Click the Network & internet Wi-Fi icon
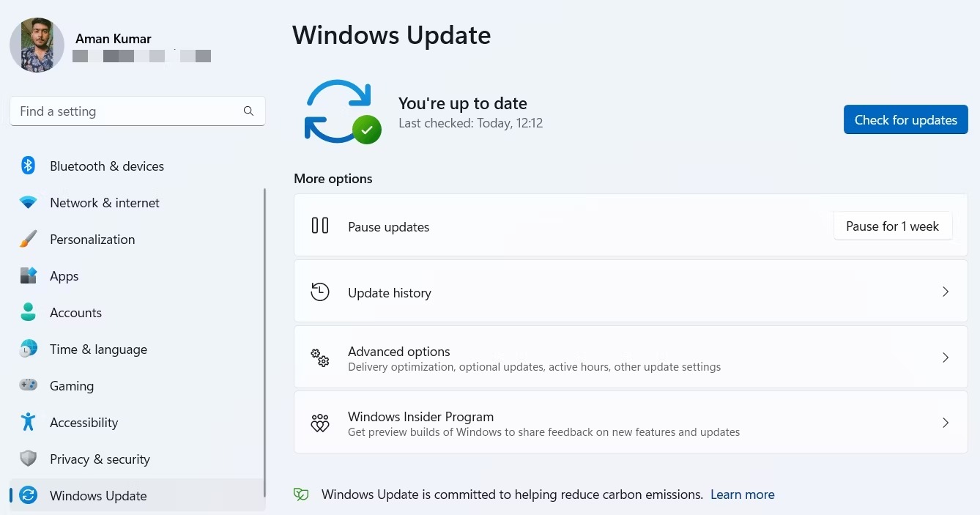 click(x=28, y=202)
